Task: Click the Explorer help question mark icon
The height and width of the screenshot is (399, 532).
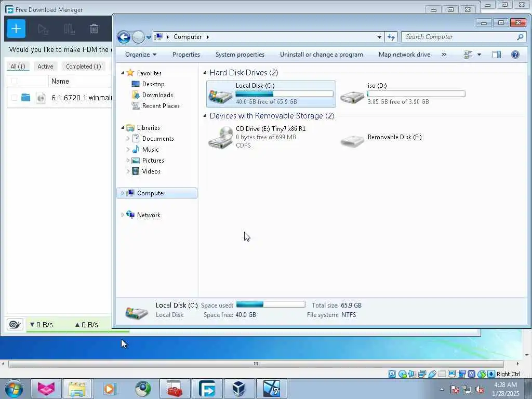Action: 515,55
